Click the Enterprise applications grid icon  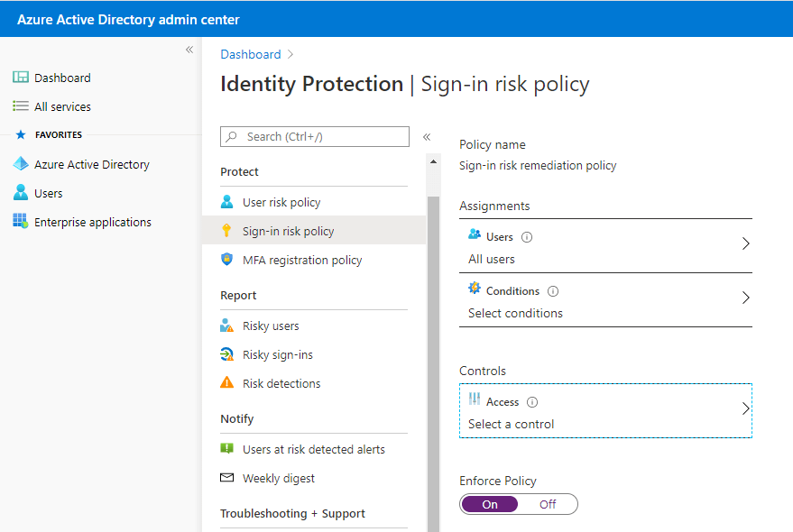click(21, 221)
